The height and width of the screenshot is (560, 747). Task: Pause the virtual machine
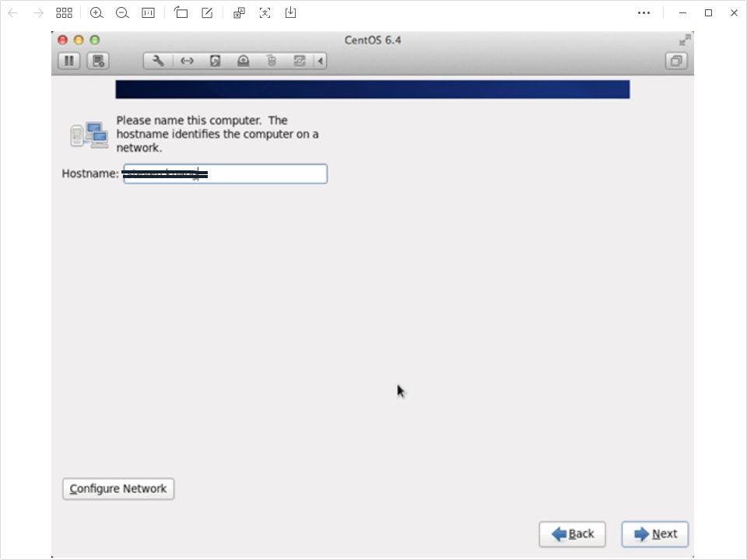(x=68, y=61)
